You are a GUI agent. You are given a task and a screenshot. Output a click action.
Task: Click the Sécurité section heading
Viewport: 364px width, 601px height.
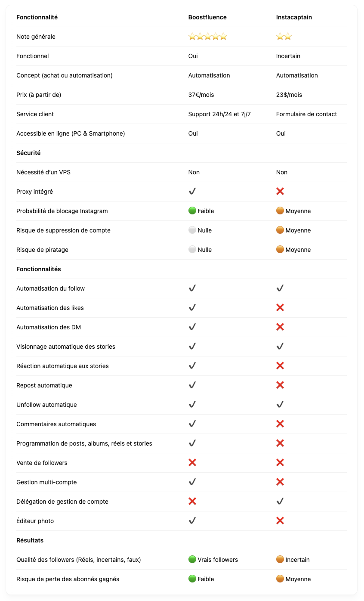[28, 153]
